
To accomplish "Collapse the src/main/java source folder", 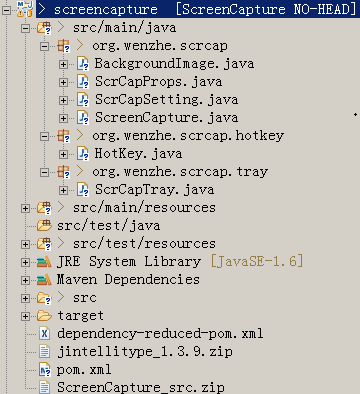I will click(x=25, y=28).
